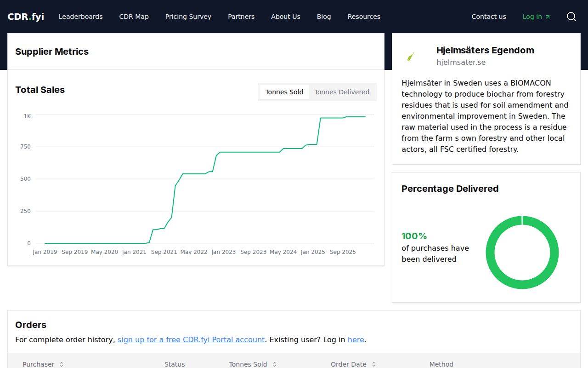Viewport: 588px width, 368px height.
Task: Sort by Order Date column arrows
Action: tap(374, 364)
